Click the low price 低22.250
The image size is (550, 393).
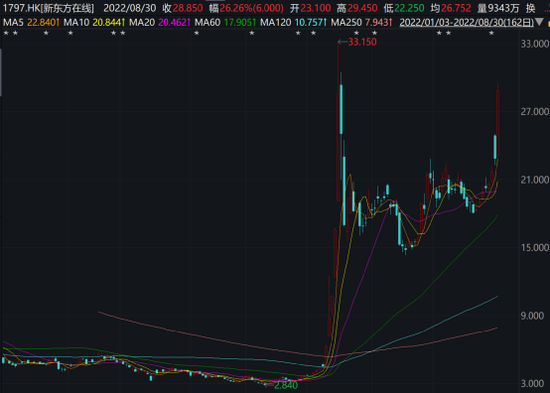click(404, 8)
